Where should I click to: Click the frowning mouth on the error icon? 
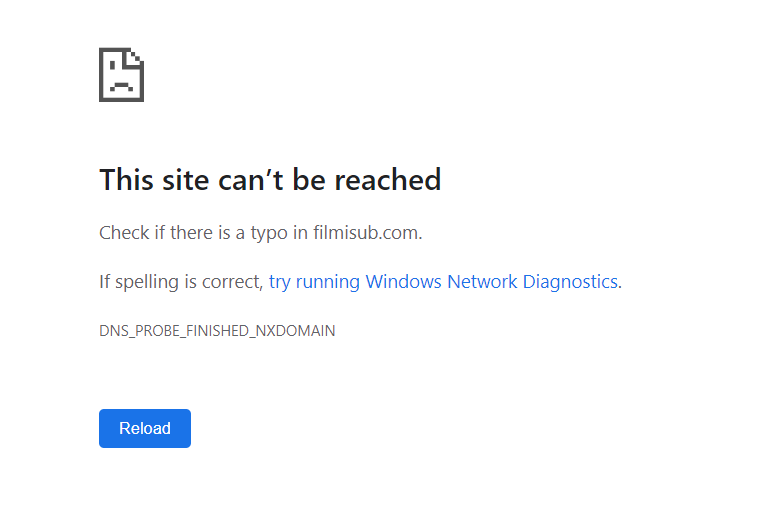point(121,86)
